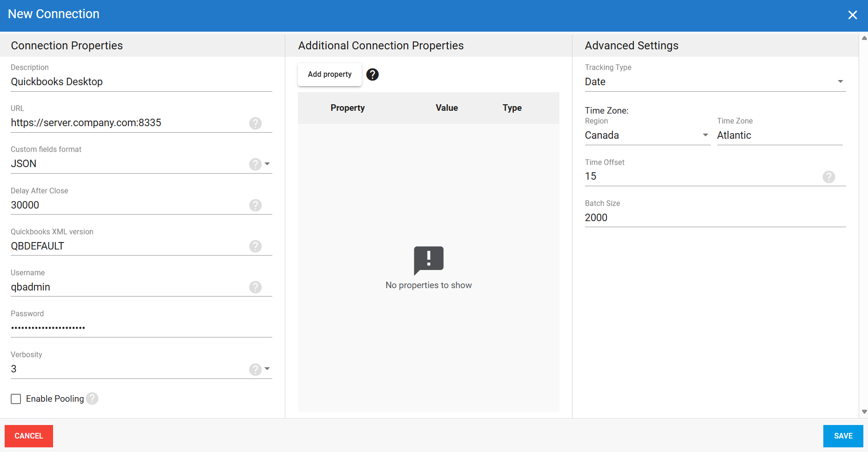Click the Connection Properties heading
The image size is (868, 452).
tap(67, 46)
